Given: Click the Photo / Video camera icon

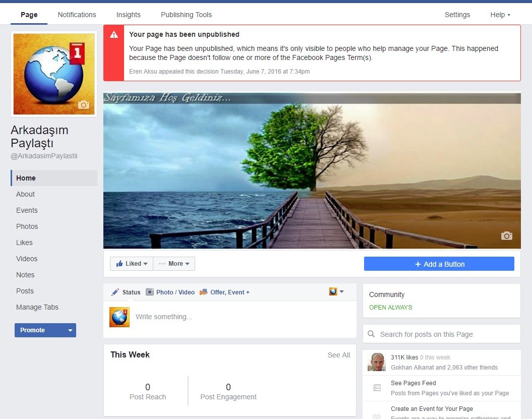Looking at the screenshot, I should 150,292.
